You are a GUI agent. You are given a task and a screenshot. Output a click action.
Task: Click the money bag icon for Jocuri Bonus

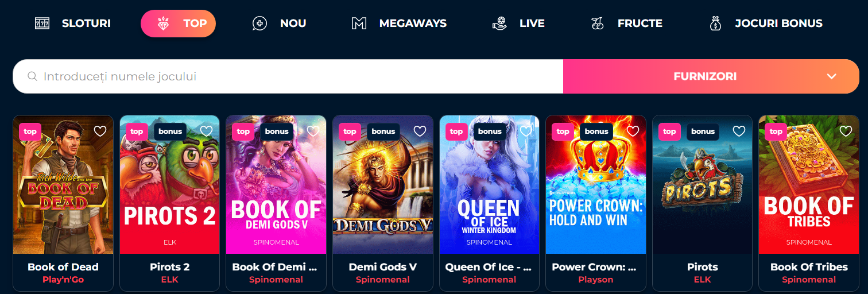(715, 24)
